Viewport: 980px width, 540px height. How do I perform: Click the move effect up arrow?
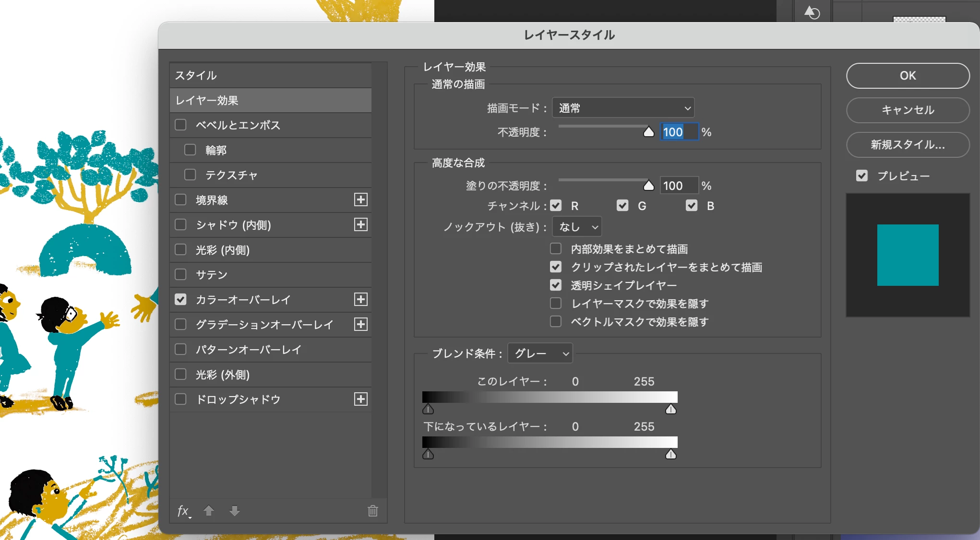click(x=209, y=511)
